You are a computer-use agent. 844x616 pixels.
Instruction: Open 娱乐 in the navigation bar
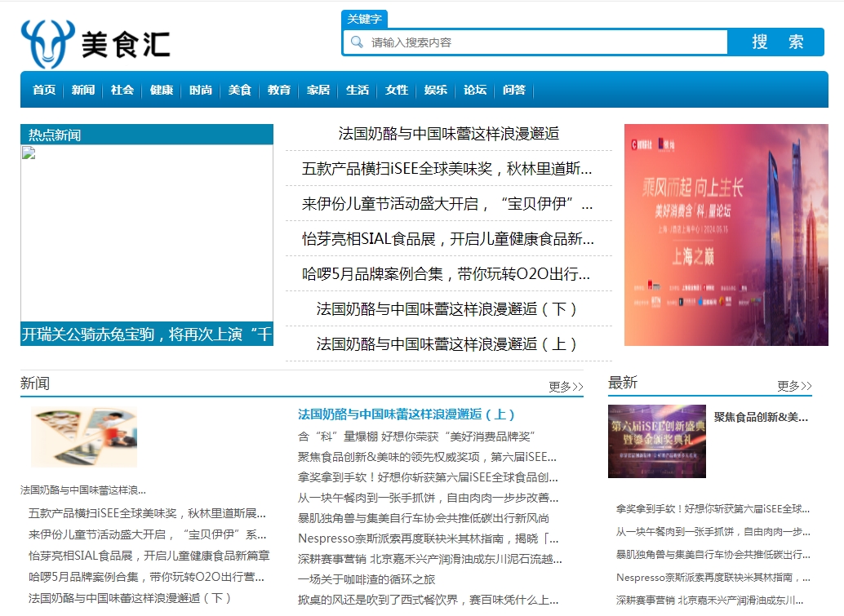435,90
